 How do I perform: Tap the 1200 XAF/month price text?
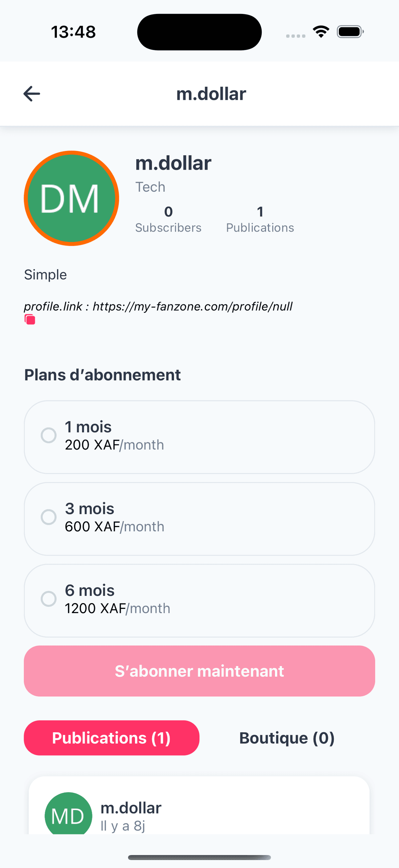(x=117, y=608)
